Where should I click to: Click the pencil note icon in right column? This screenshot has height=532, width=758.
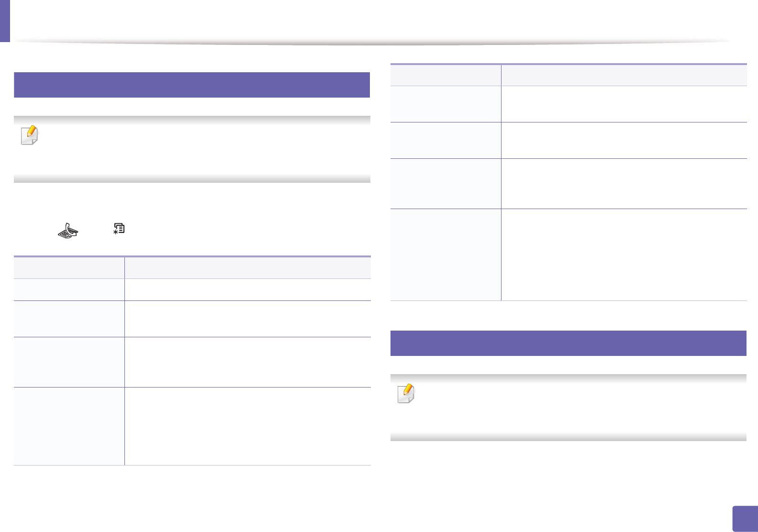(x=406, y=394)
